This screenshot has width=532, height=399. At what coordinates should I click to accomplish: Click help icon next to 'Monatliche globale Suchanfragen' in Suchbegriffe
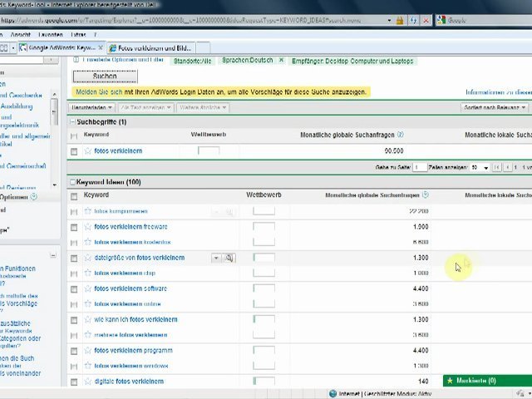pos(400,135)
